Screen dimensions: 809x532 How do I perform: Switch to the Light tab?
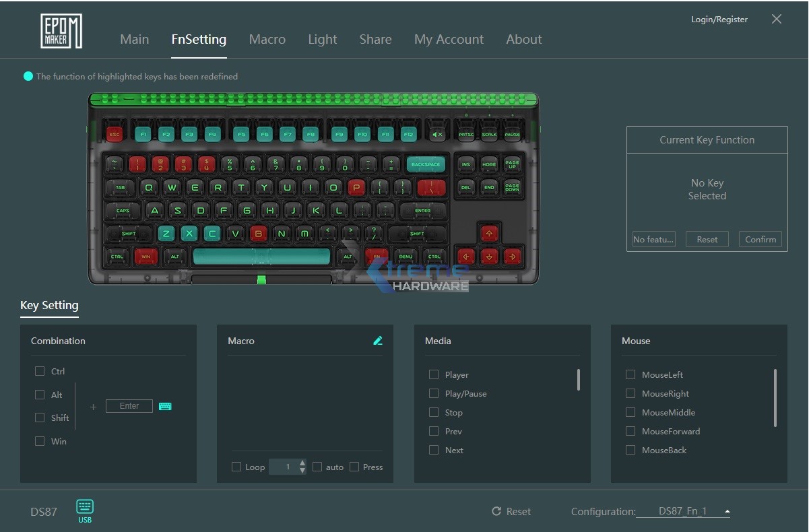[x=322, y=39]
